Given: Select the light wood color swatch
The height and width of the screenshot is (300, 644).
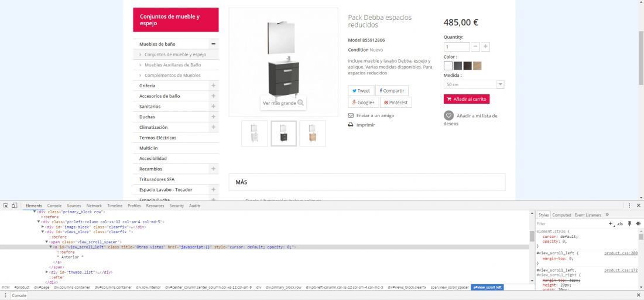Looking at the screenshot, I should coord(477,66).
